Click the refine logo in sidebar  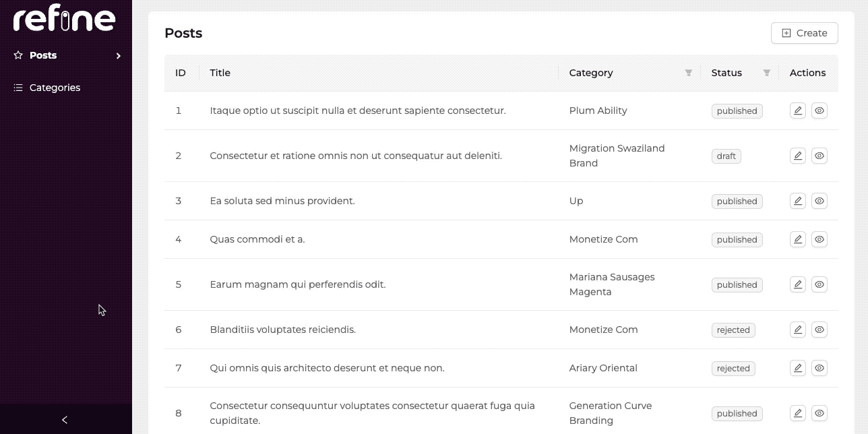(x=65, y=18)
